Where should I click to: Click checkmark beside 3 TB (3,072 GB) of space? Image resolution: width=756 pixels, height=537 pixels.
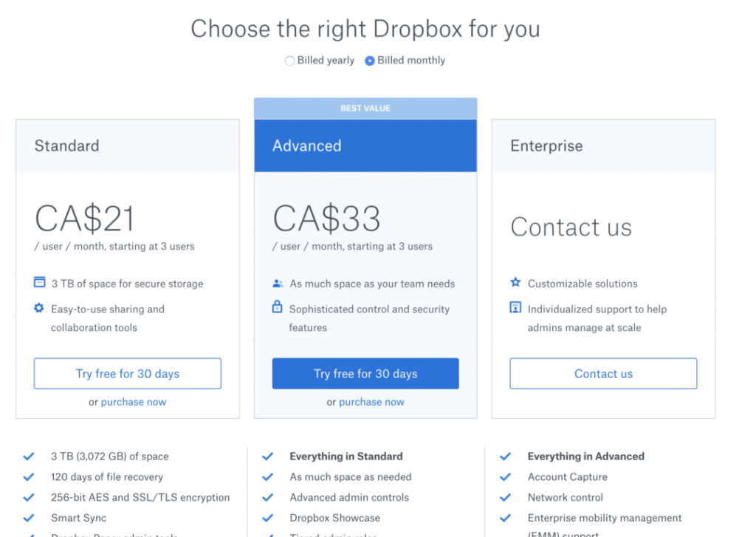(29, 456)
